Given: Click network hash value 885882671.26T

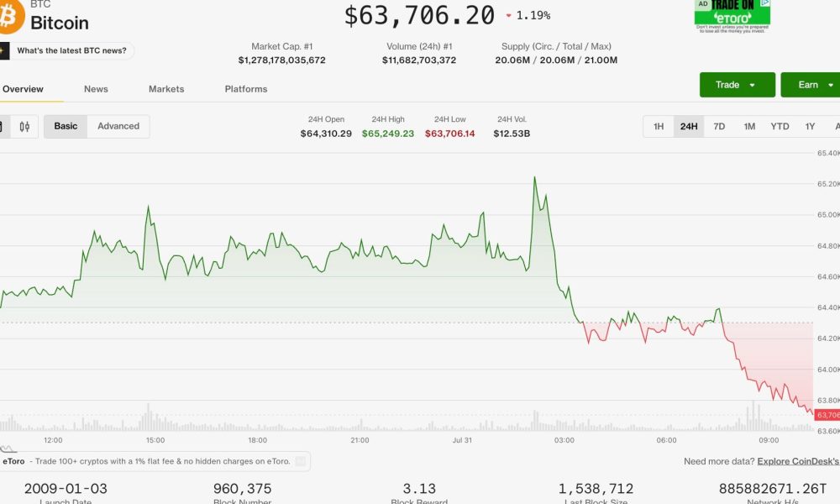Looking at the screenshot, I should click(773, 489).
